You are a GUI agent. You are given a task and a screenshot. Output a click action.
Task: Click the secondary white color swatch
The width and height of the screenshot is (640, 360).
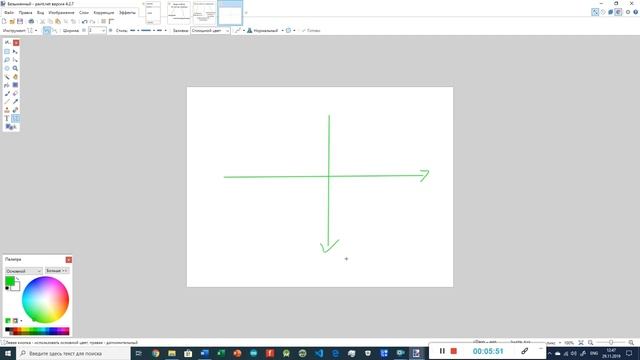click(16, 287)
